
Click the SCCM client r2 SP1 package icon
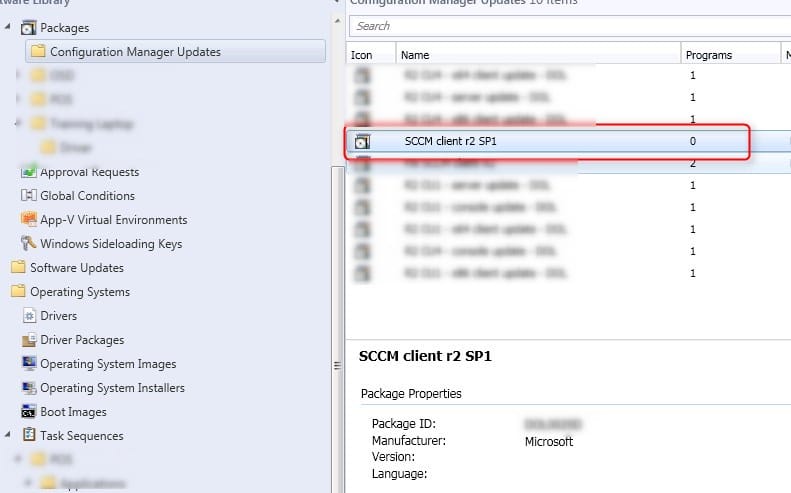(362, 142)
